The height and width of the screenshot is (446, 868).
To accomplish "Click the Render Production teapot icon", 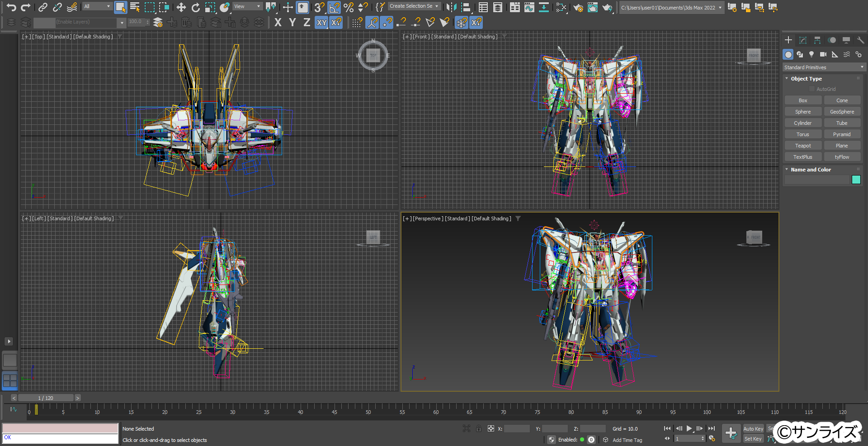I will pyautogui.click(x=607, y=7).
